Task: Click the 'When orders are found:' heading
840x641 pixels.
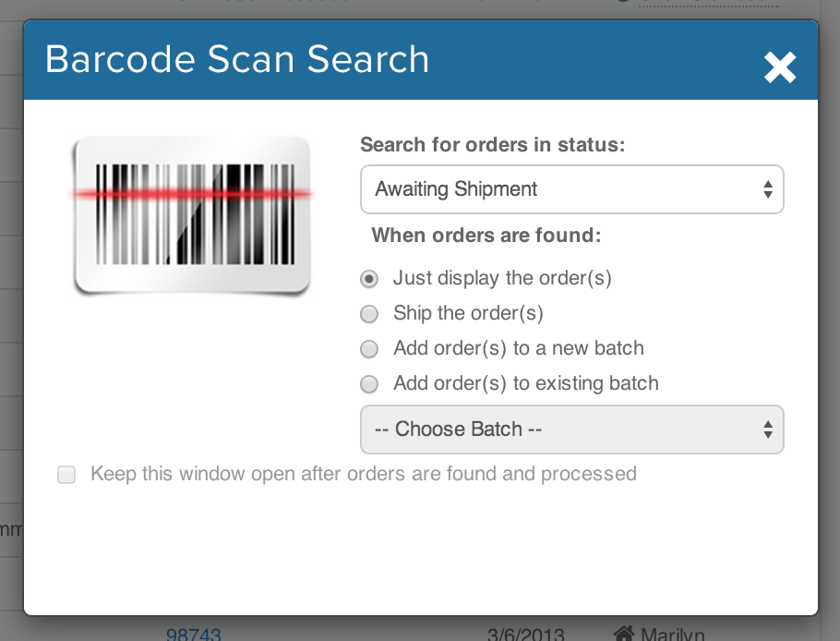Action: pos(486,236)
